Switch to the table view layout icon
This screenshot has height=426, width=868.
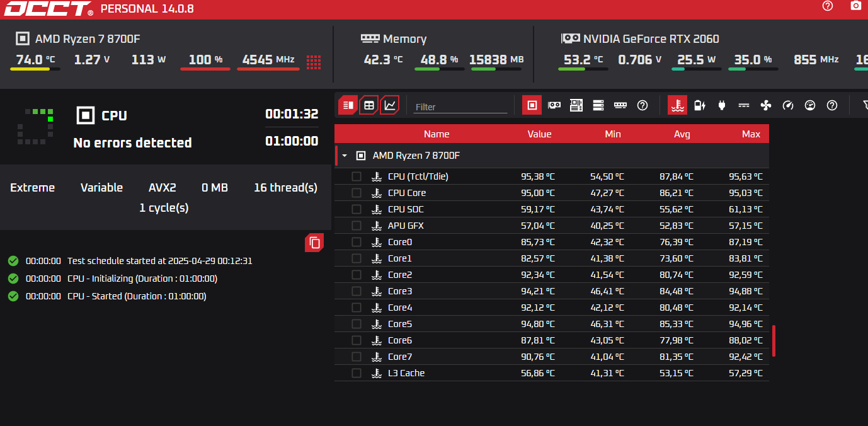pyautogui.click(x=369, y=105)
